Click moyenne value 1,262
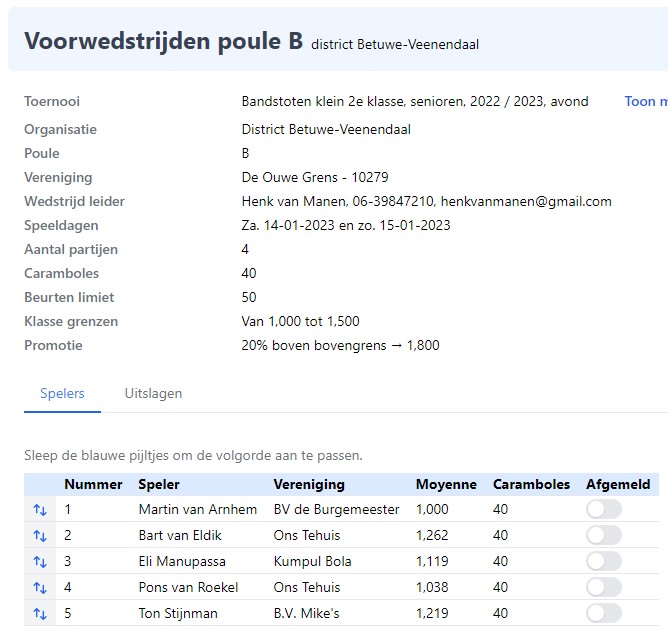 432,535
